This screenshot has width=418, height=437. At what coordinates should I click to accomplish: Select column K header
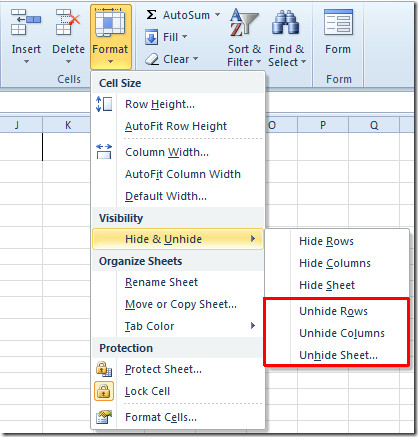67,125
